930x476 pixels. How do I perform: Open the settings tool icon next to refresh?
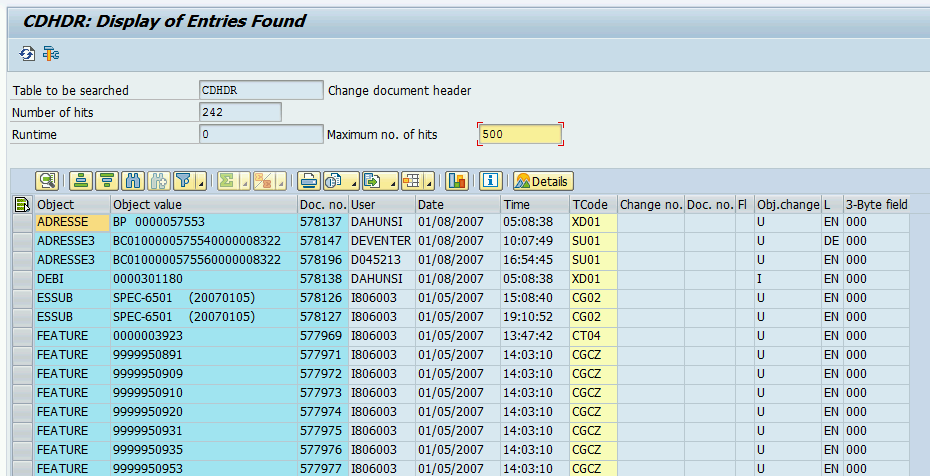(50, 53)
